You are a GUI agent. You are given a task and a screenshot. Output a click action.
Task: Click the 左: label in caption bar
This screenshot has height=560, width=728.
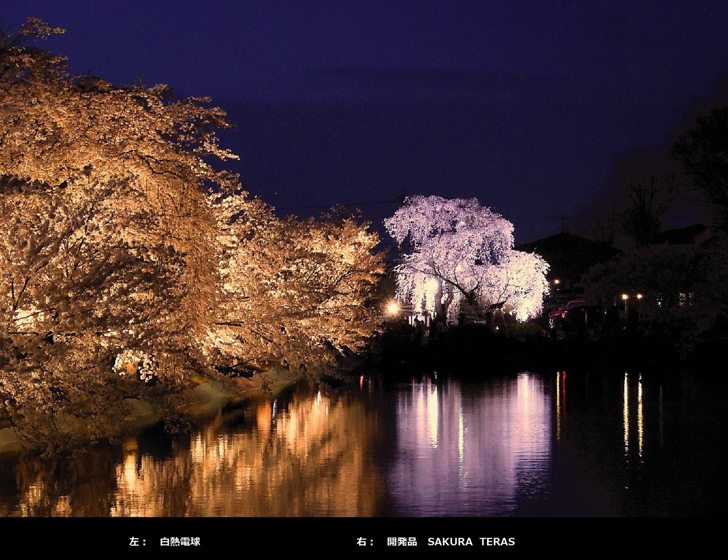[138, 542]
